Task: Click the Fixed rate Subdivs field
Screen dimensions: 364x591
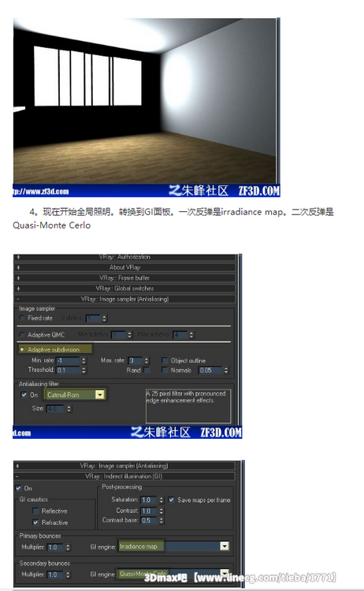Action: 94,318
